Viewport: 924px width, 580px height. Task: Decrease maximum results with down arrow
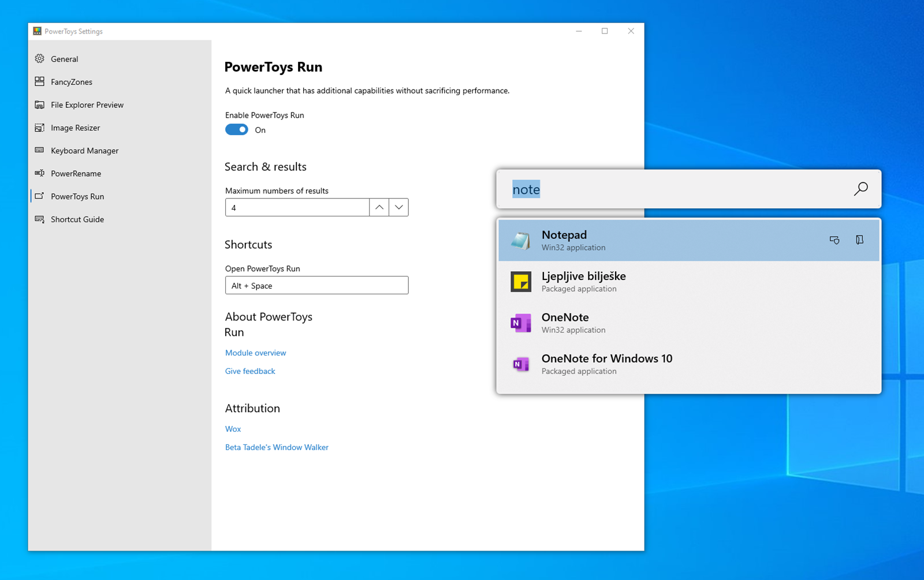click(398, 207)
